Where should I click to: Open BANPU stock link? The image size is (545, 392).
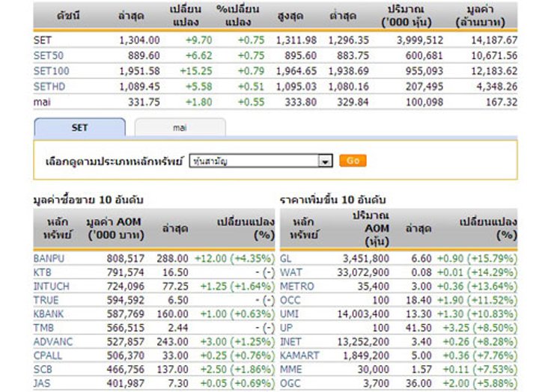tap(49, 259)
